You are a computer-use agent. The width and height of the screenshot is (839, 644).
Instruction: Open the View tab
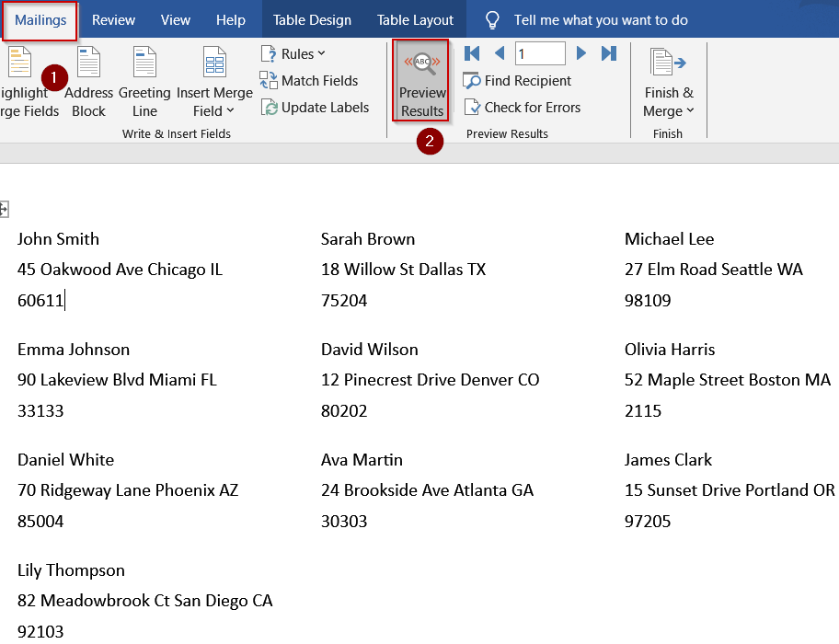176,20
